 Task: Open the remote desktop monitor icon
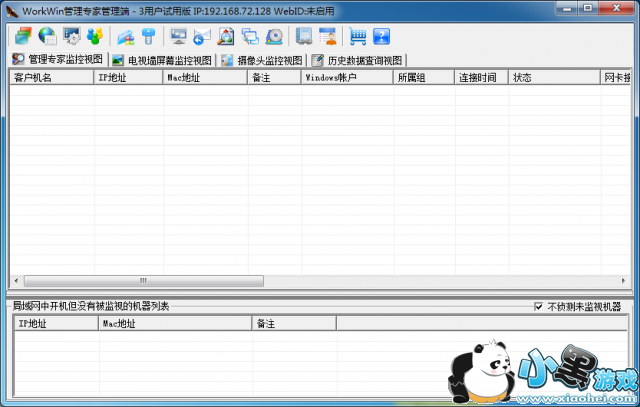pyautogui.click(x=178, y=36)
